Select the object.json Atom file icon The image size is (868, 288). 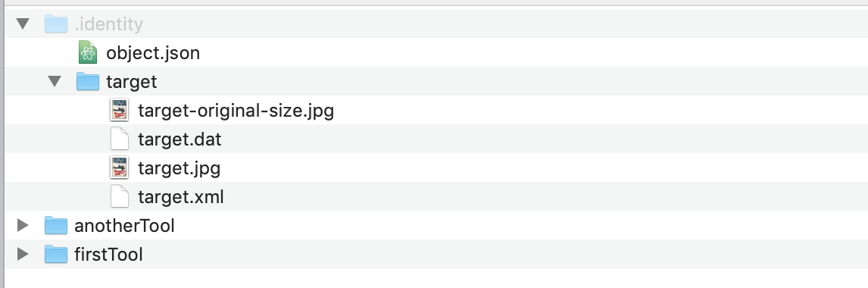87,52
